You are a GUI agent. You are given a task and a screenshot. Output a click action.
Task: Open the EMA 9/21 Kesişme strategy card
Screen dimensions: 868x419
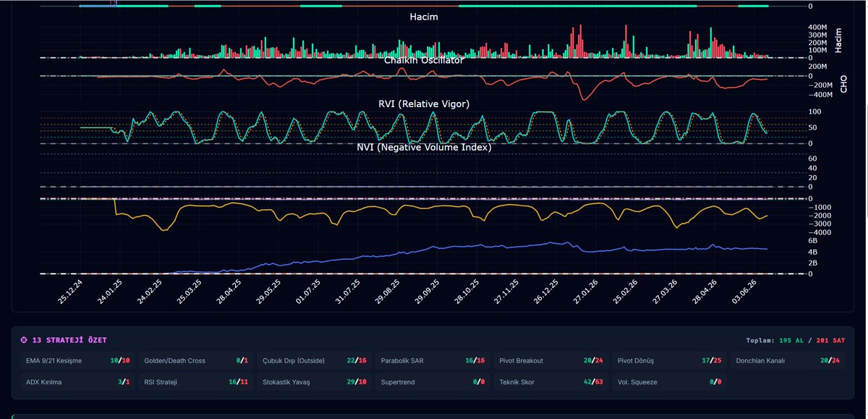pyautogui.click(x=77, y=360)
